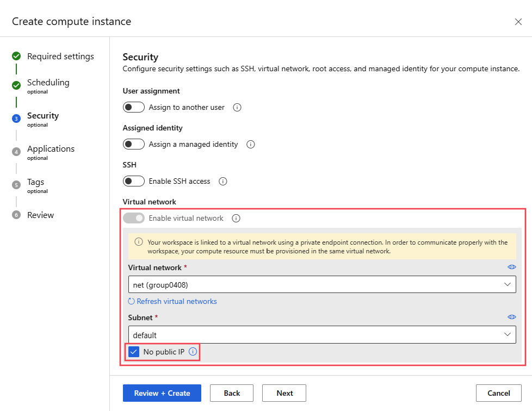Viewport: 532px width, 411px height.
Task: Jump to the Tags step
Action: pyautogui.click(x=35, y=182)
